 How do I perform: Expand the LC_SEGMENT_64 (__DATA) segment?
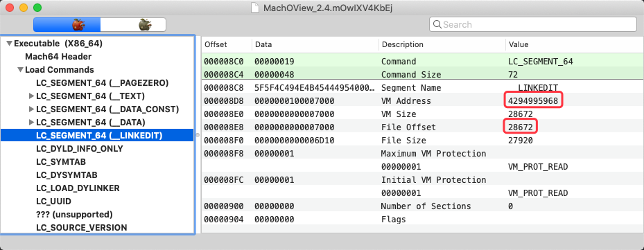click(31, 123)
